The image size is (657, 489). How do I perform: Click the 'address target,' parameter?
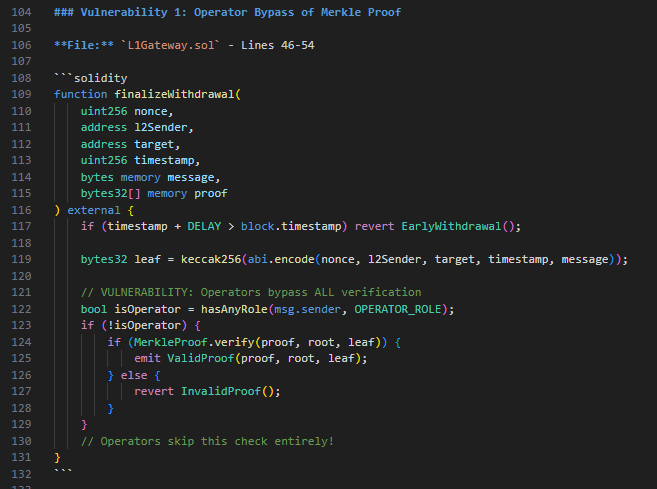coord(130,144)
